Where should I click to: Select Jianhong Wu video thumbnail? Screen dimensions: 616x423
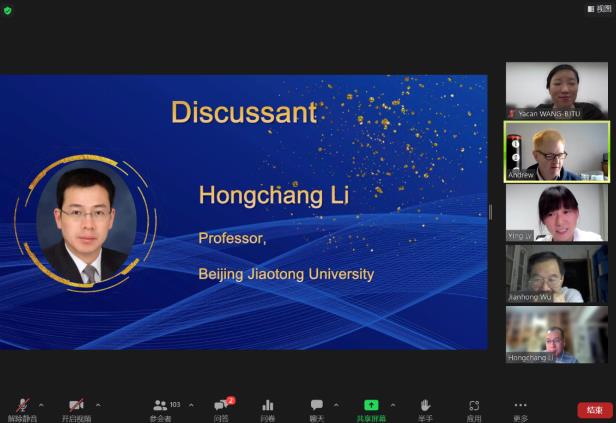[557, 274]
